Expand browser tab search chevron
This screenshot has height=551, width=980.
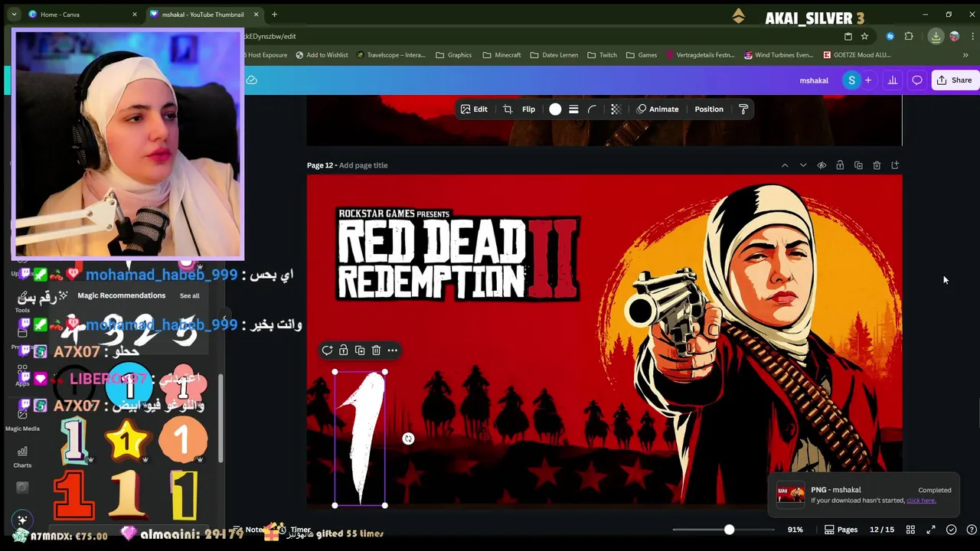14,15
